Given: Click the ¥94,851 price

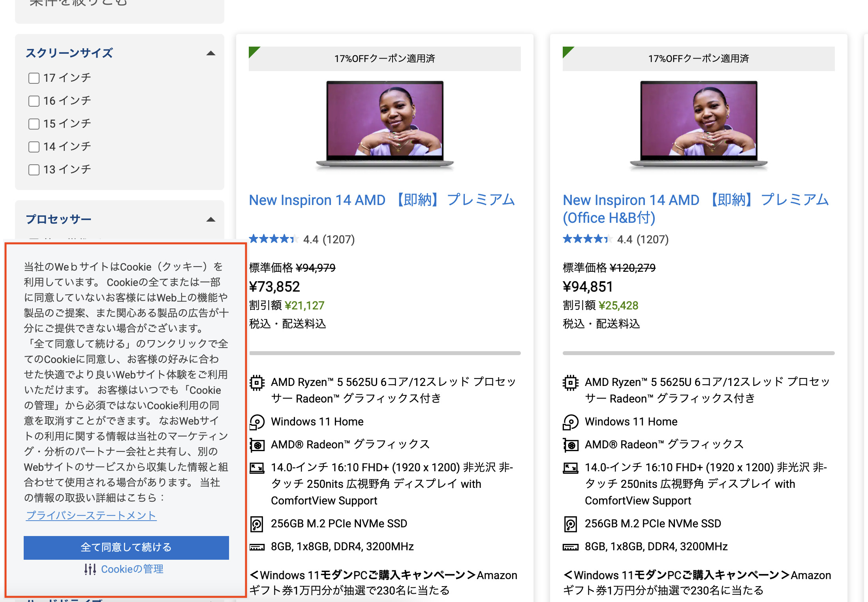Looking at the screenshot, I should coord(588,287).
